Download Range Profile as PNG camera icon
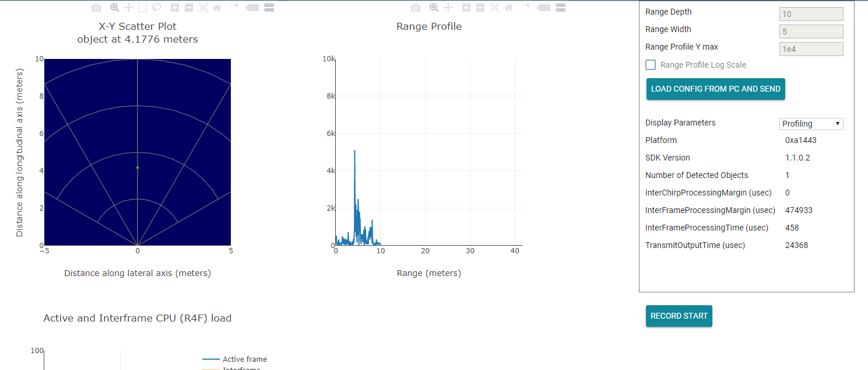The width and height of the screenshot is (868, 370). pyautogui.click(x=416, y=8)
